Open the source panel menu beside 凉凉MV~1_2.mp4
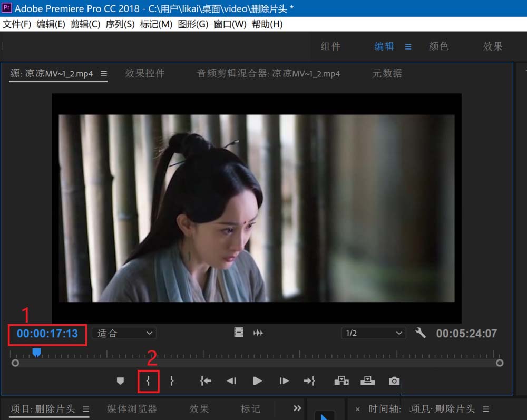527x420 pixels. pyautogui.click(x=104, y=74)
